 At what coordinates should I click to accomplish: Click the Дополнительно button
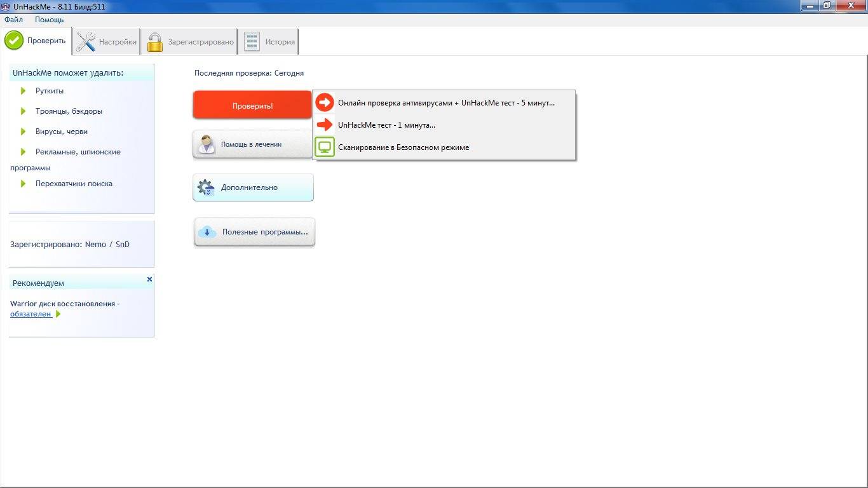click(x=253, y=187)
